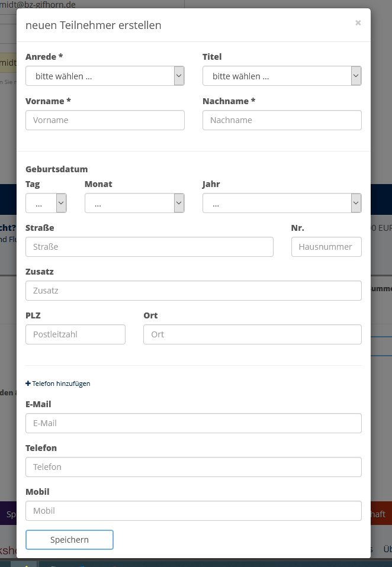Viewport: 392px width, 567px height.
Task: Open the Anrede dropdown
Action: coord(105,76)
